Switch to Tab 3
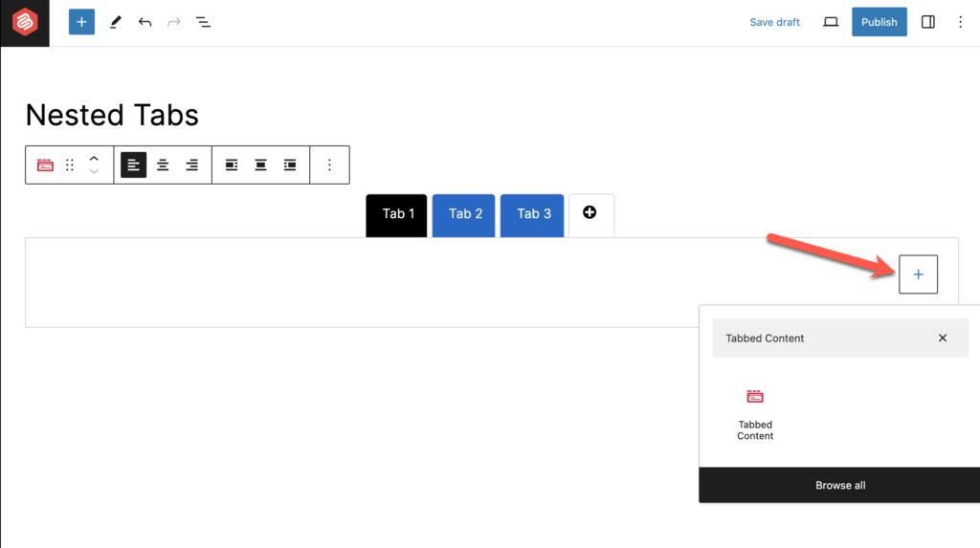The image size is (980, 548). pos(532,215)
